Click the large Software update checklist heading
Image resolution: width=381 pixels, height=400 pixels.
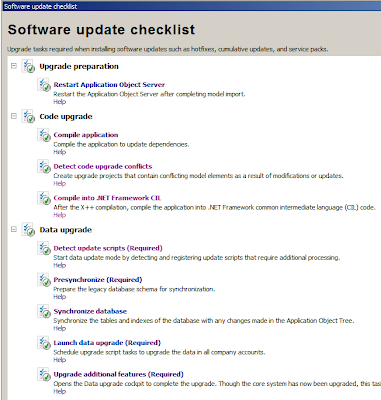click(x=101, y=30)
